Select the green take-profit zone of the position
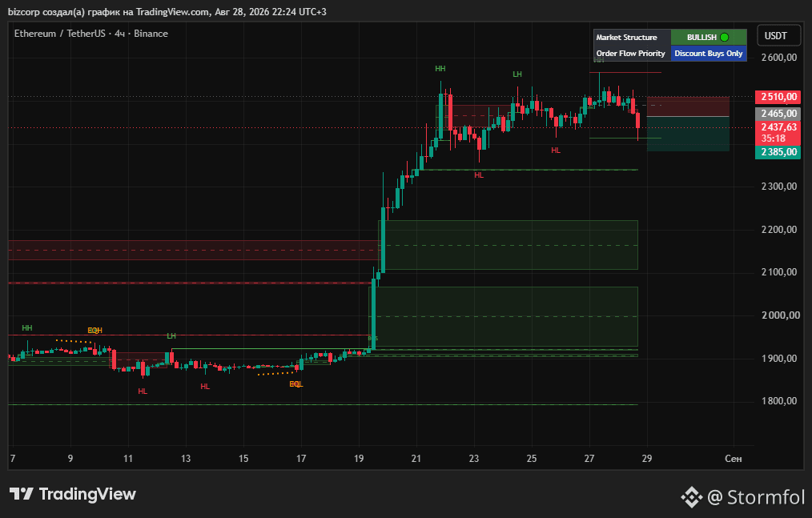 688,135
